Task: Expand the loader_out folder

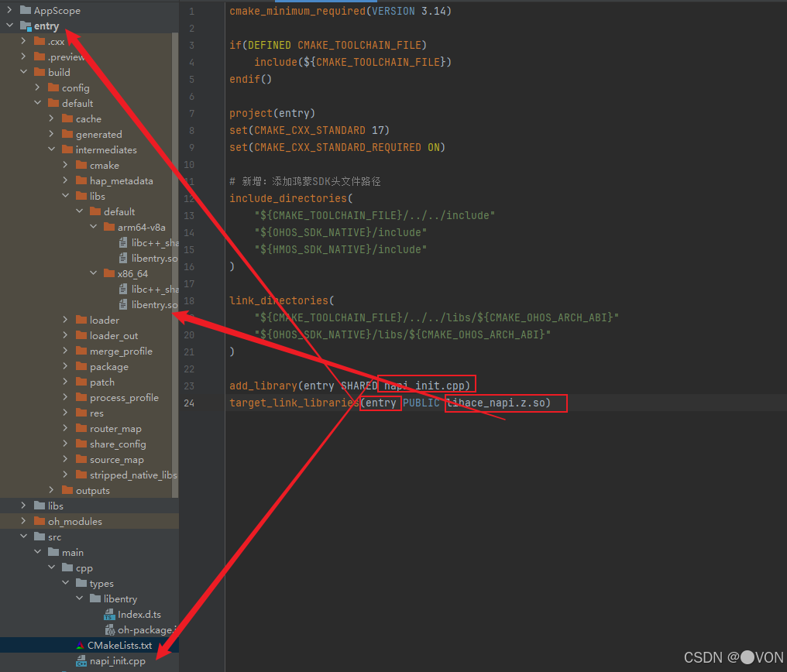Action: [66, 335]
